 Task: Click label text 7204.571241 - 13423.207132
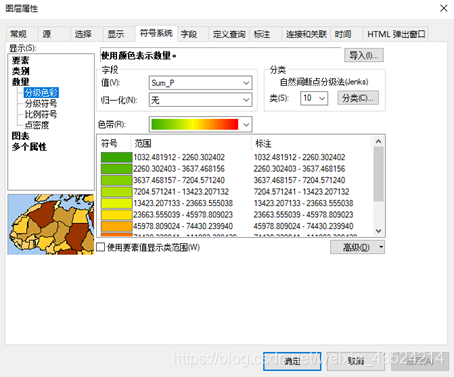[301, 192]
